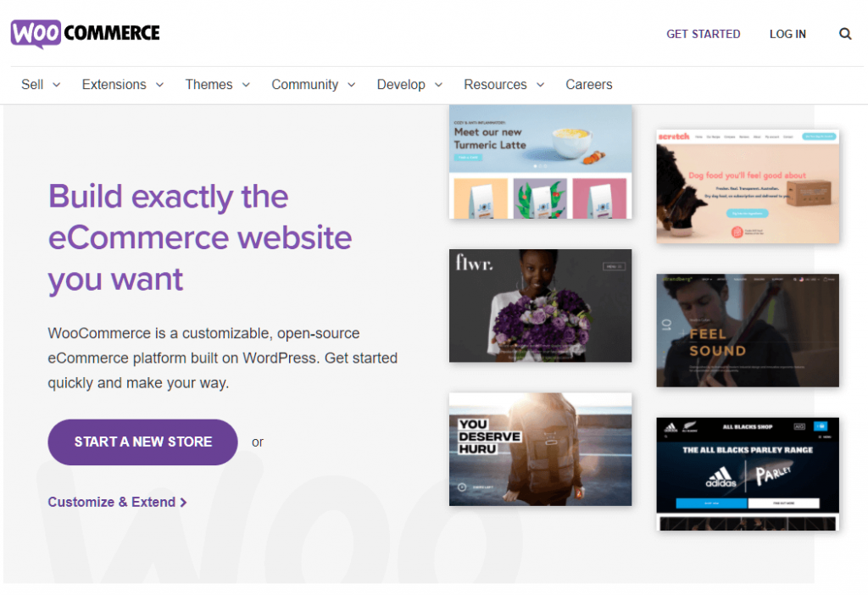The image size is (868, 595).
Task: Click the WooCommerce logo
Action: (84, 32)
